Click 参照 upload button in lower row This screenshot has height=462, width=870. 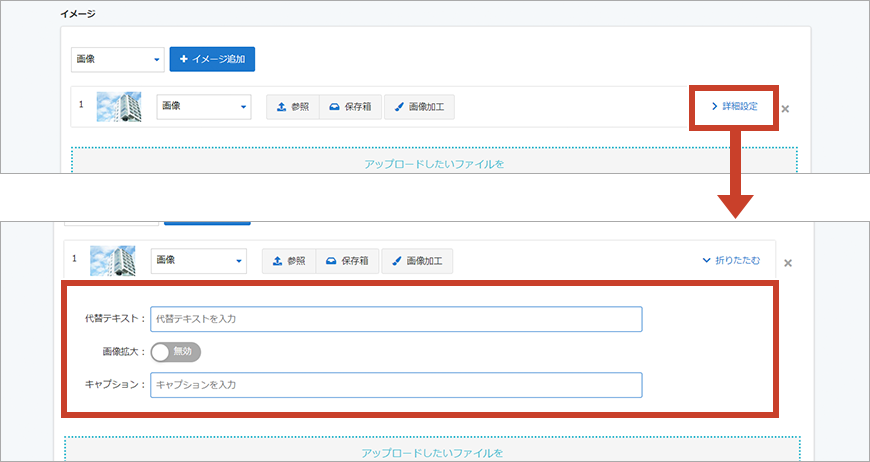point(289,261)
